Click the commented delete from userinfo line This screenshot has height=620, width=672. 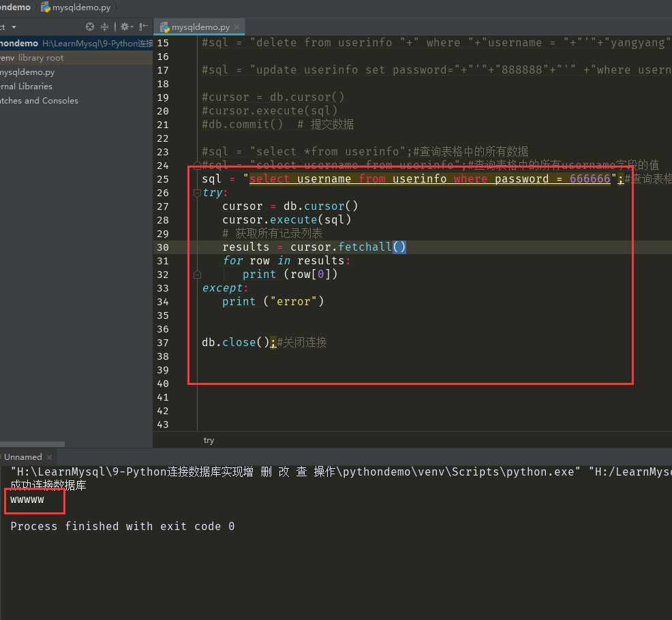tap(435, 43)
